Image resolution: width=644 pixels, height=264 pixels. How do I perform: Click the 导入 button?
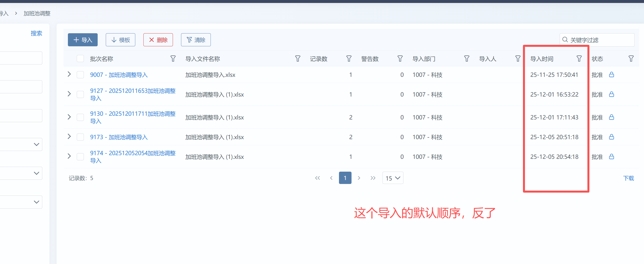[x=83, y=40]
